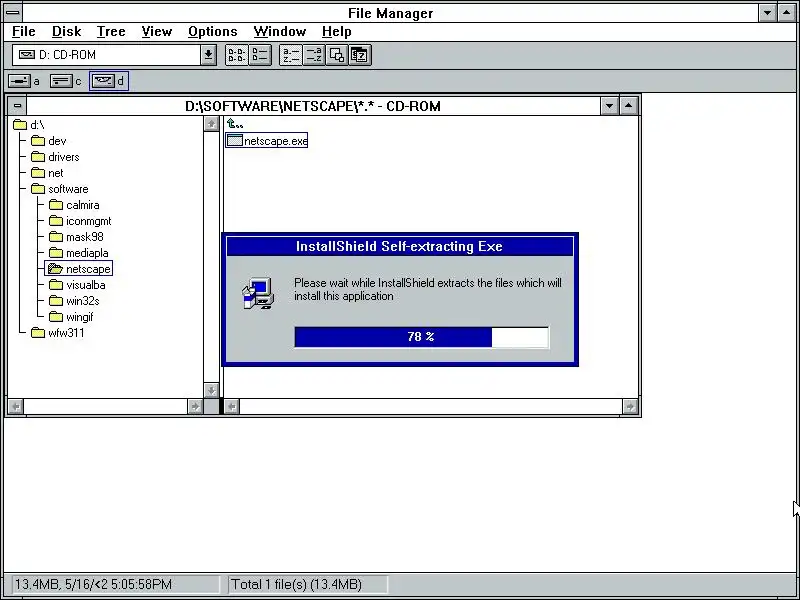Image resolution: width=800 pixels, height=600 pixels.
Task: Open the Tree menu
Action: click(x=111, y=32)
